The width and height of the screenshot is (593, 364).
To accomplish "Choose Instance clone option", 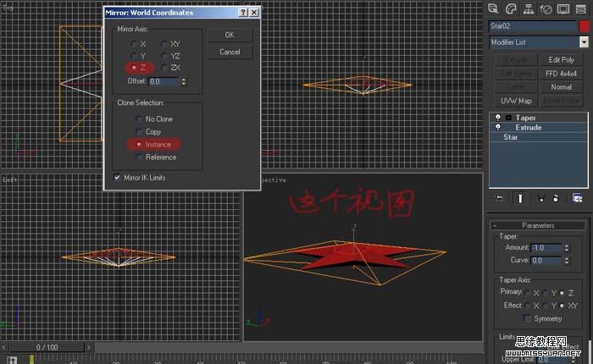I will pyautogui.click(x=139, y=145).
